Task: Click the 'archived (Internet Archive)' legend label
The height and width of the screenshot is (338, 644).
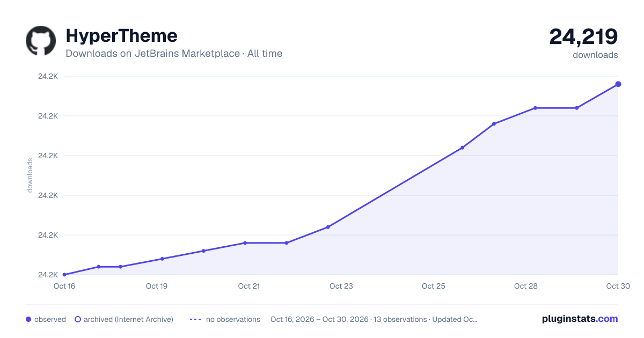Action: click(128, 319)
